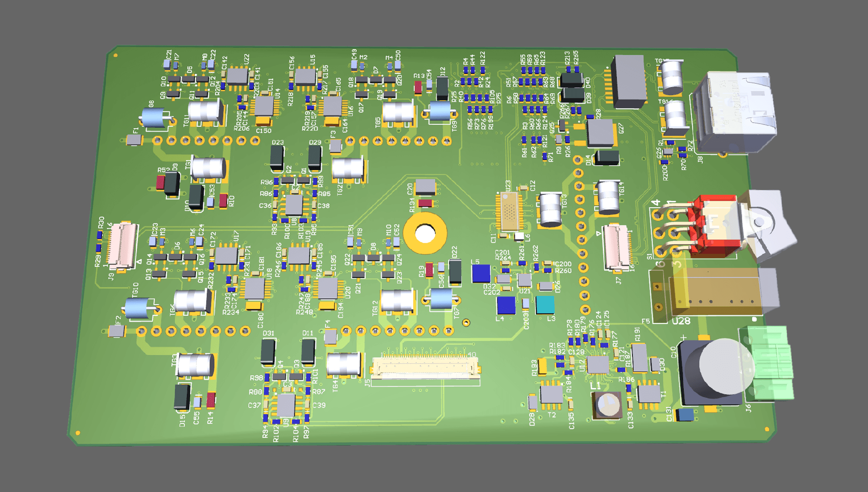Image resolution: width=868 pixels, height=492 pixels.
Task: Click the cylindrical part TG2
Action: point(348,168)
